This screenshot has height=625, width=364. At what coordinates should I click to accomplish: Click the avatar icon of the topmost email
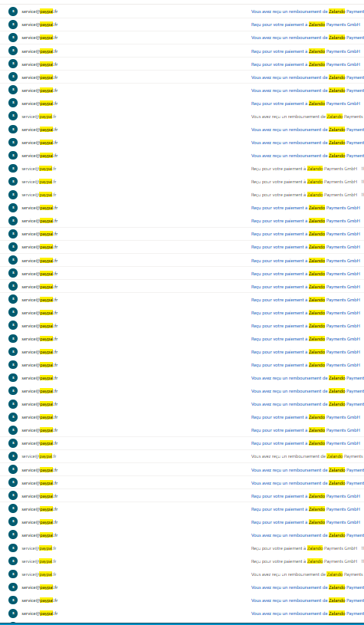tap(13, 12)
